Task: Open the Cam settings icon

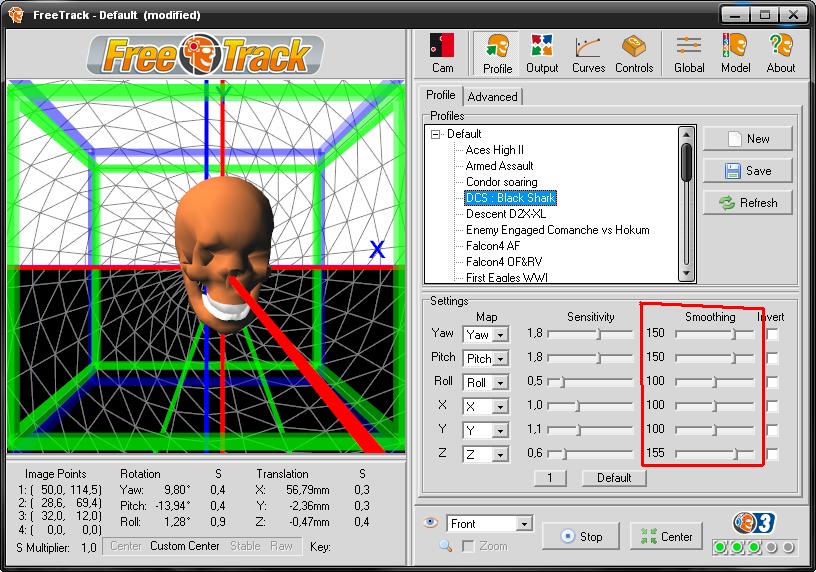Action: point(442,53)
